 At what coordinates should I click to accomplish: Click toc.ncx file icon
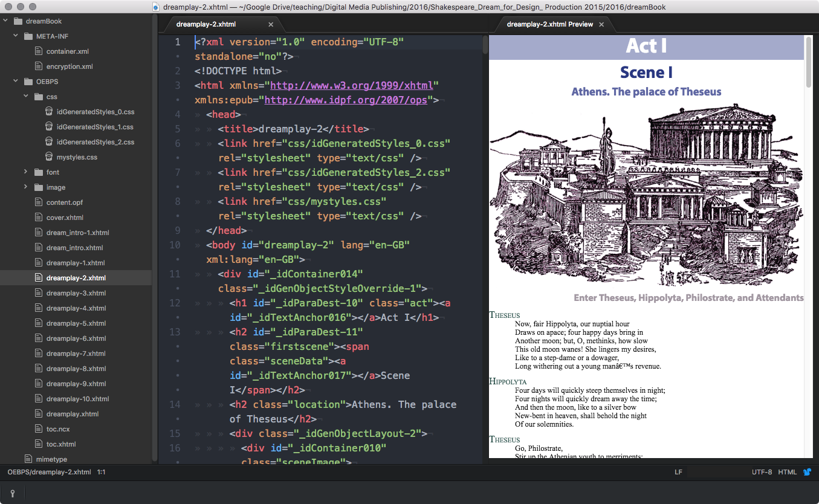pos(38,429)
